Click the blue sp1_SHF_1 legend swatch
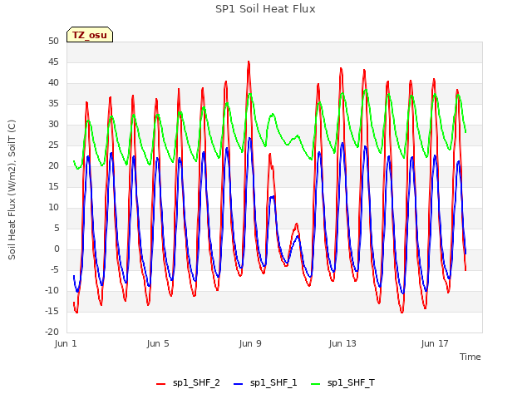This screenshot has width=532, height=399. (x=239, y=384)
